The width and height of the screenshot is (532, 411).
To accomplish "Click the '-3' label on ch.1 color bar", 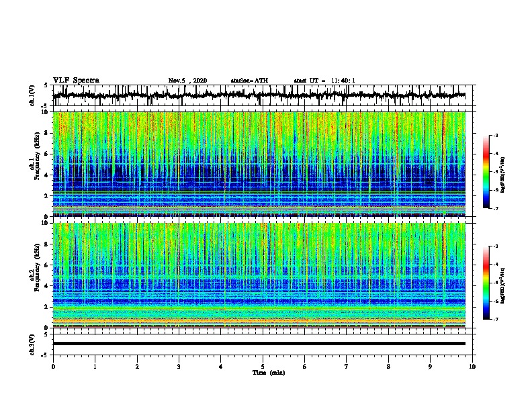I will [496, 136].
